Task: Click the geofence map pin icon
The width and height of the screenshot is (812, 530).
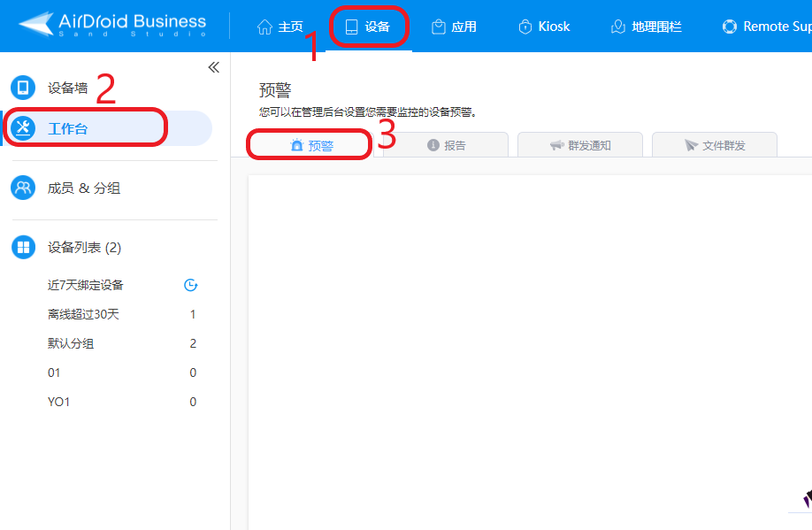Action: [617, 27]
